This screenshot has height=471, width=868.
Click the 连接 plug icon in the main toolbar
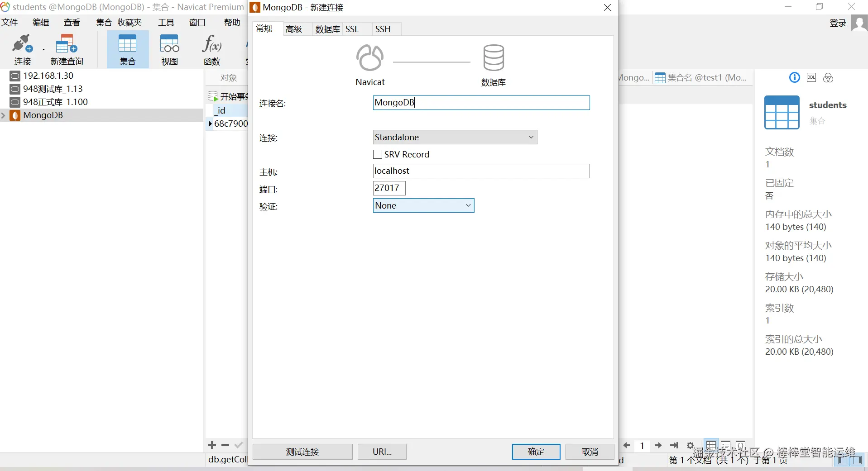pos(22,44)
